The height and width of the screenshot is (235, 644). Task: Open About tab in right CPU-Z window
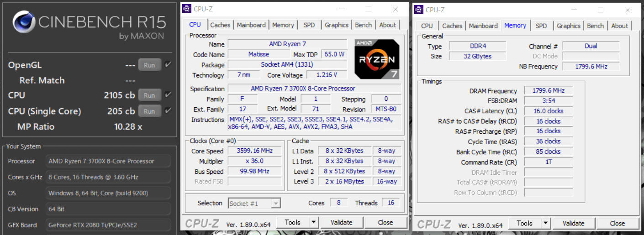pos(620,26)
